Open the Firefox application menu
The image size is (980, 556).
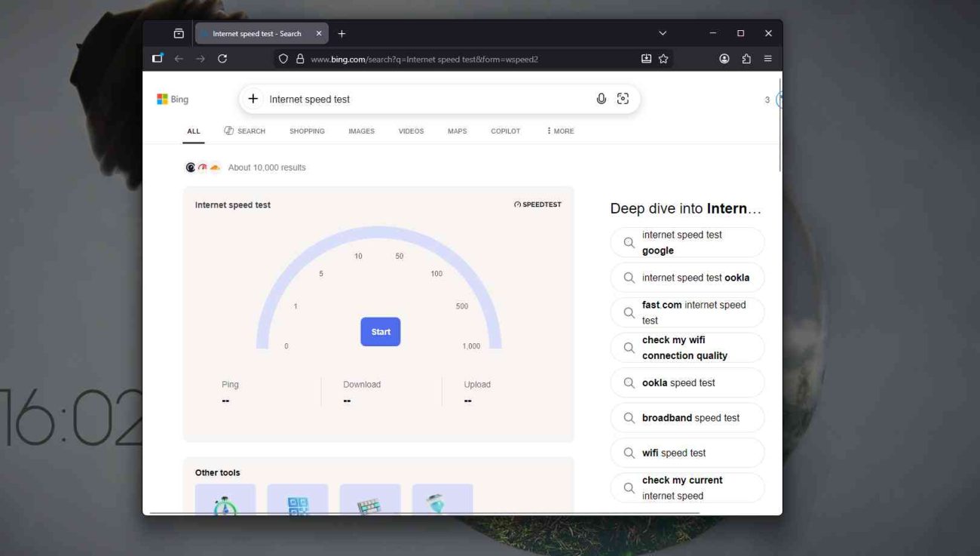(767, 58)
